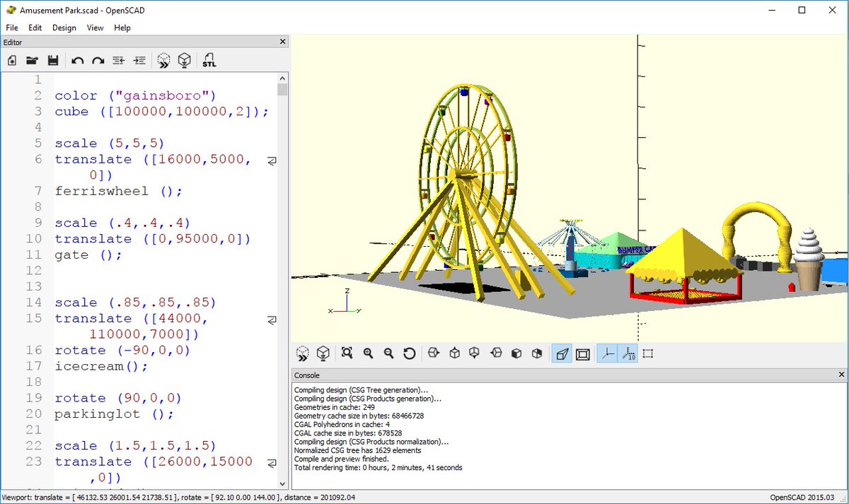
Task: Switch to the Bottom view
Action: pyautogui.click(x=475, y=353)
